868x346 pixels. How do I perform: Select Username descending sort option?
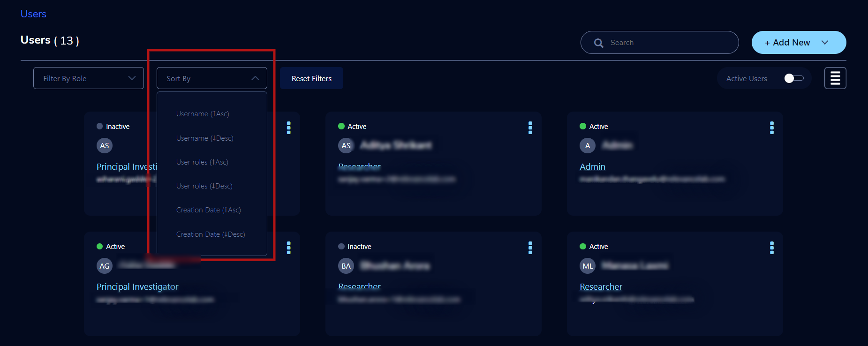[x=204, y=138]
